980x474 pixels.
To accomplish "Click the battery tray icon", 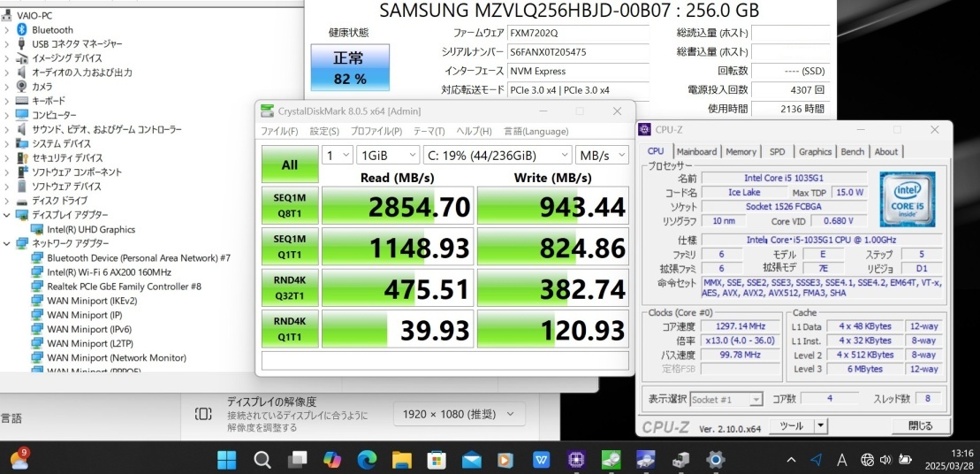I will (904, 460).
